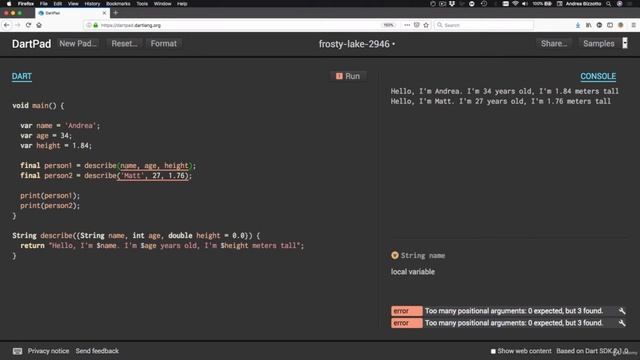Click the keyboard shortcuts icon in footer
640x360 pixels.
tap(17, 351)
